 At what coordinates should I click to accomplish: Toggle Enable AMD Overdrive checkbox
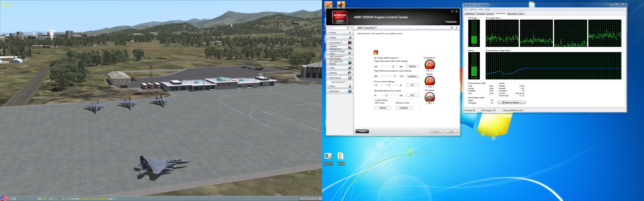(x=375, y=58)
